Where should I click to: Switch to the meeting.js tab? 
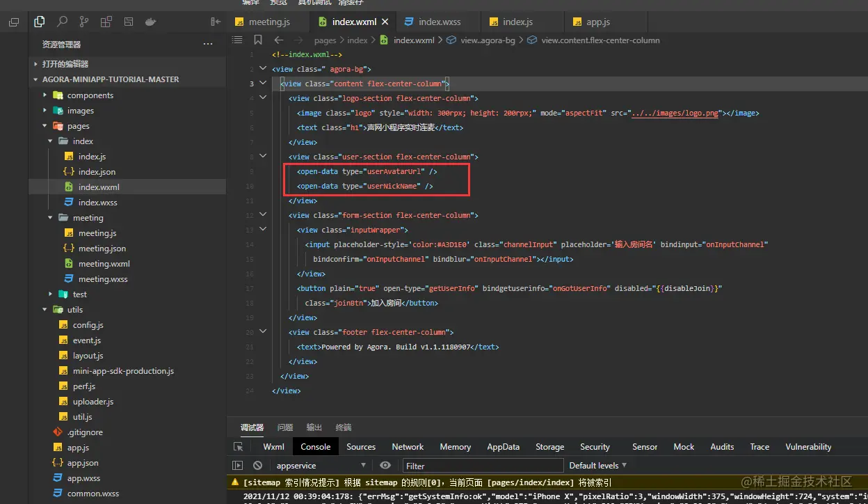[x=269, y=22]
